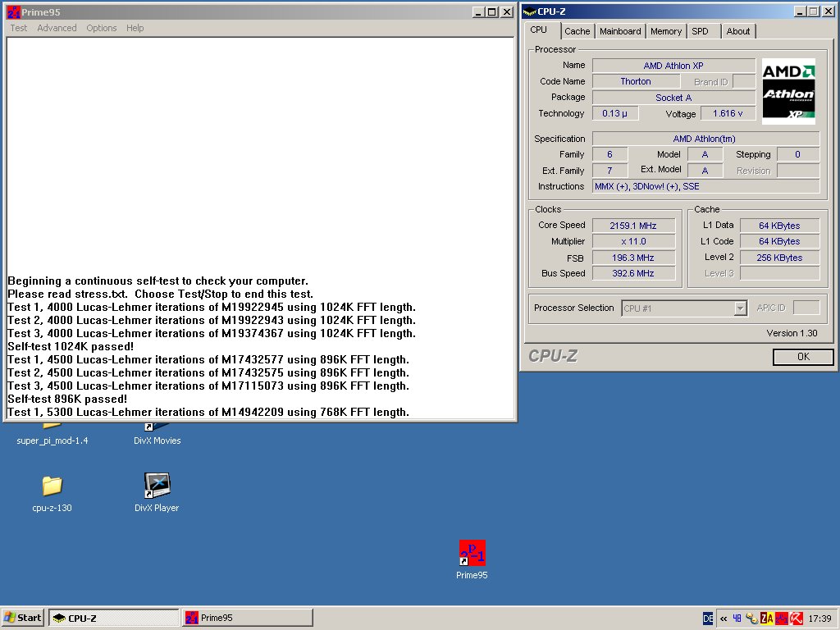
Task: Click the Core Speed value 2159.1 MHz
Action: (633, 226)
